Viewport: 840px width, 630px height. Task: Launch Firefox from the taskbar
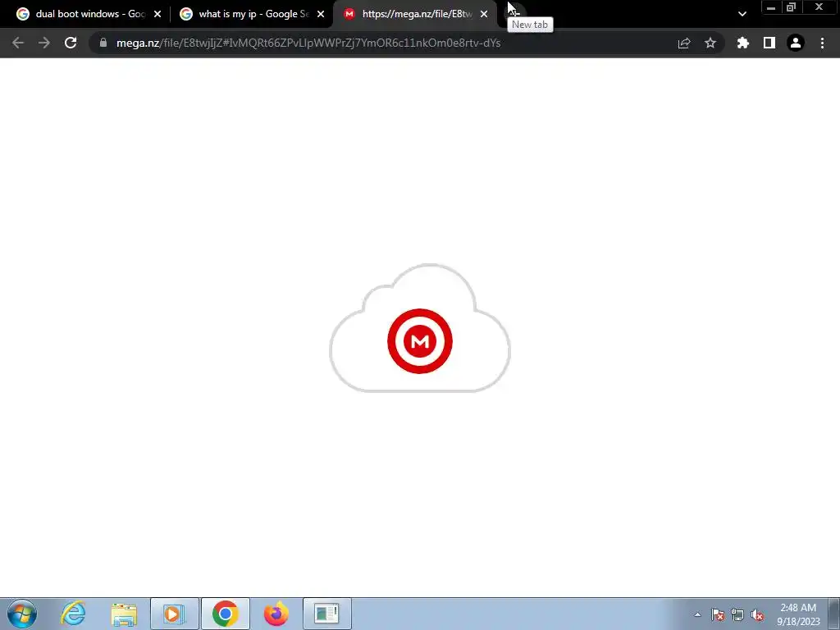pyautogui.click(x=276, y=614)
